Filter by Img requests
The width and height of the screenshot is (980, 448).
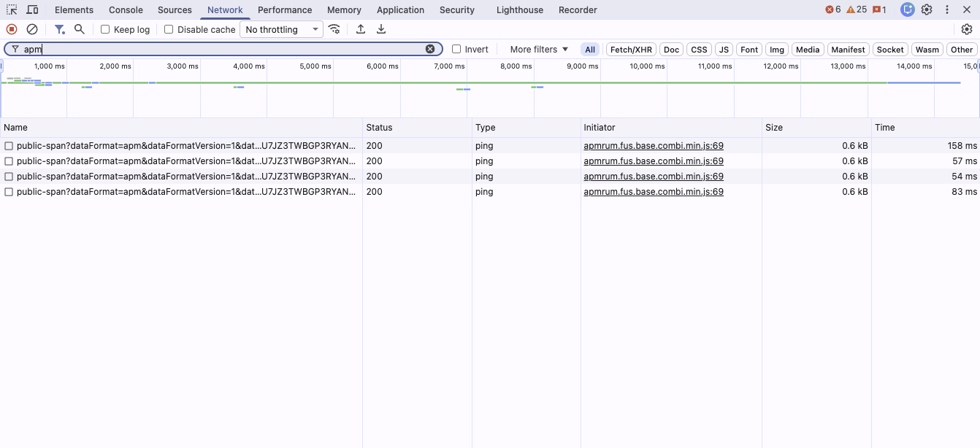777,50
